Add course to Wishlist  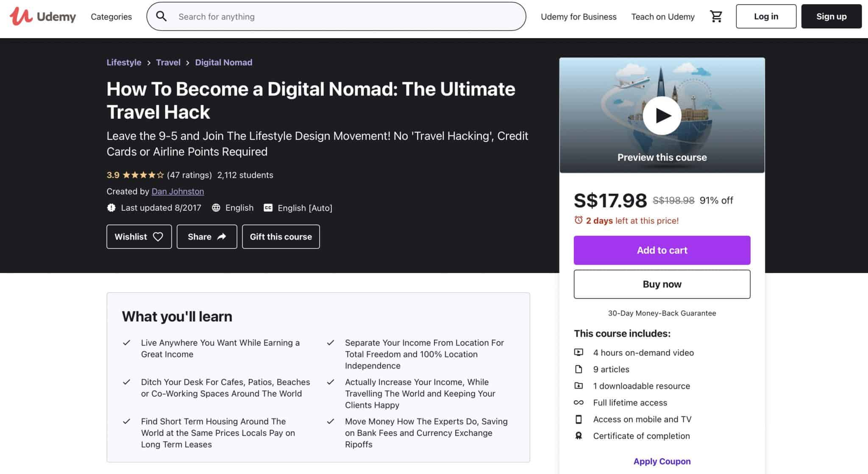(139, 237)
